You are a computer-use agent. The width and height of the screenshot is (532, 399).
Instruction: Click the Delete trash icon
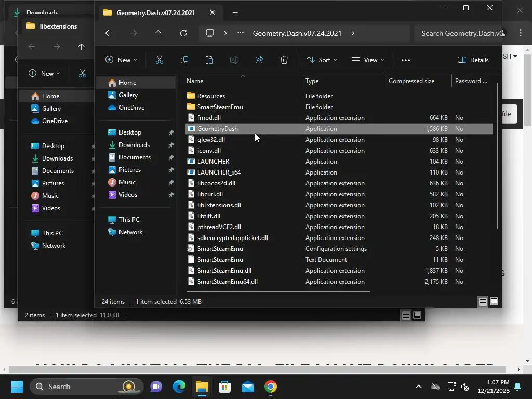click(284, 60)
